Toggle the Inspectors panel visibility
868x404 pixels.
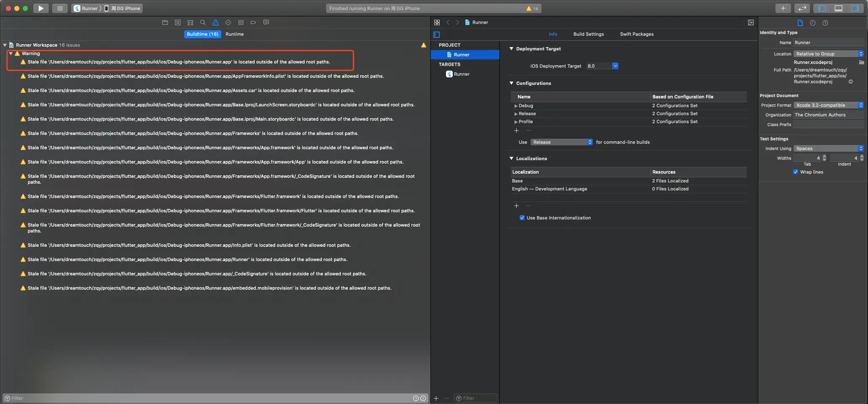click(x=855, y=8)
